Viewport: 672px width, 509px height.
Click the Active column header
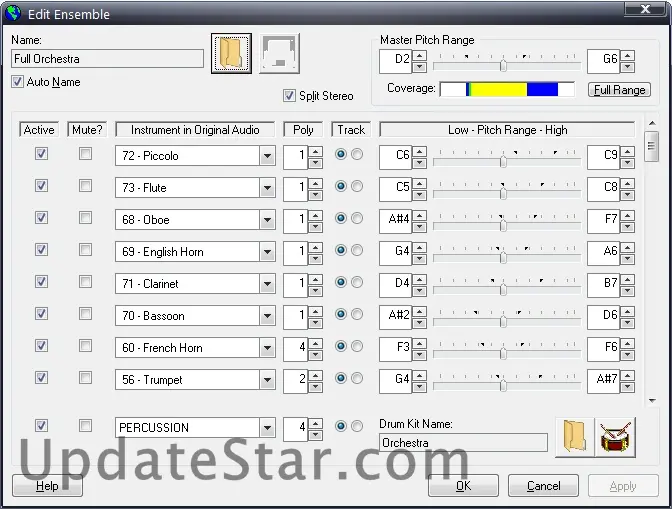[x=39, y=130]
